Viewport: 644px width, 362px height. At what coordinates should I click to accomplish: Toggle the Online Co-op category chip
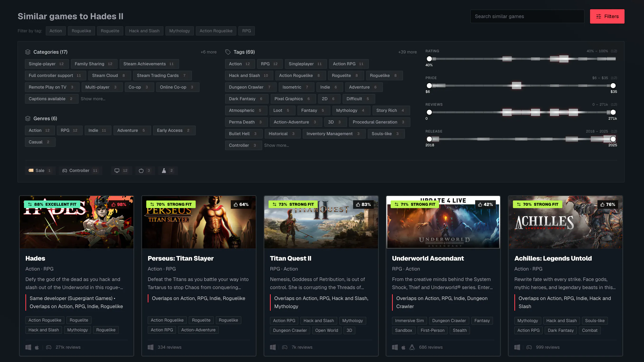click(x=178, y=87)
